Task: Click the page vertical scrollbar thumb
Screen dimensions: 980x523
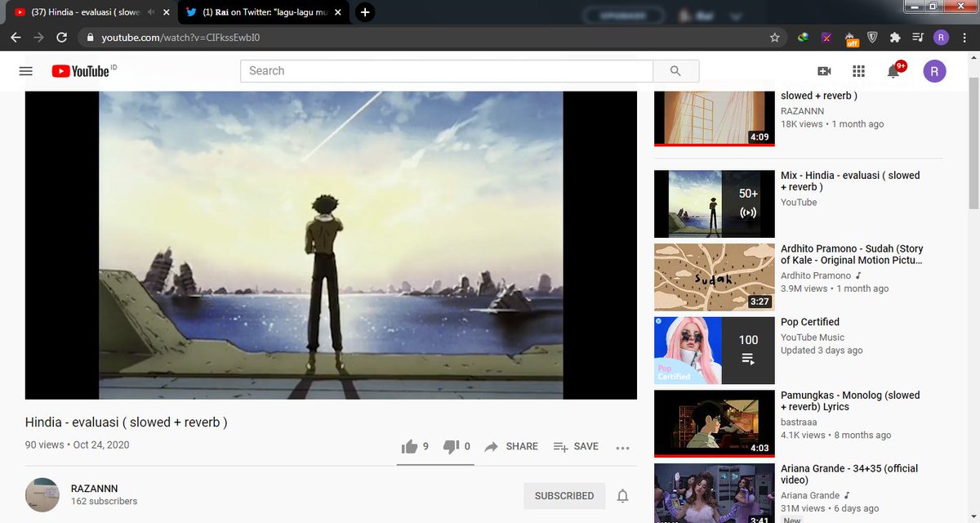Action: coord(973,143)
